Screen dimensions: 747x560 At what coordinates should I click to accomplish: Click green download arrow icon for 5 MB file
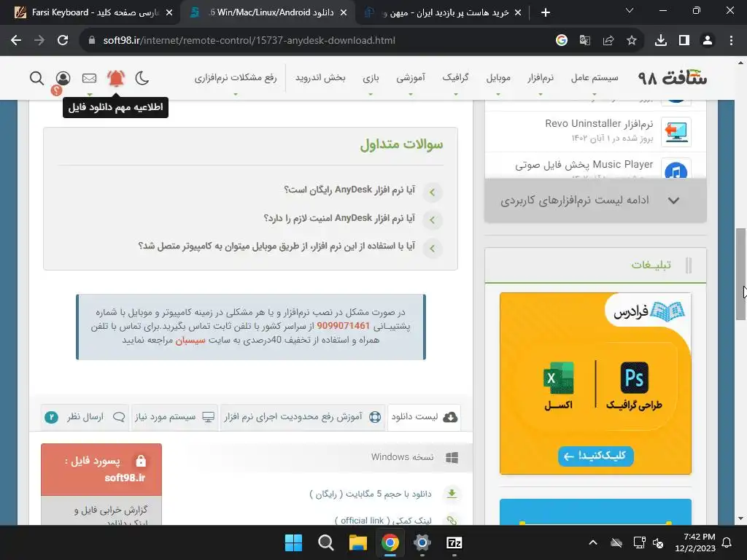coord(452,494)
